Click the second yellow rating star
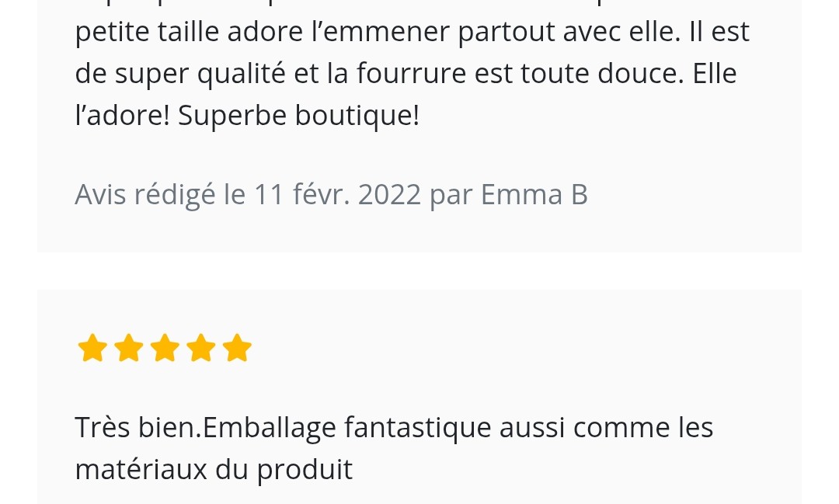 coord(129,349)
